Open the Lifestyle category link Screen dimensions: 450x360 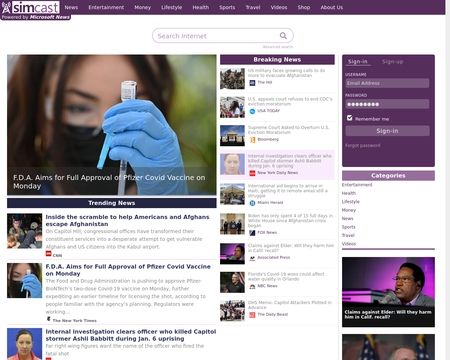pyautogui.click(x=351, y=202)
